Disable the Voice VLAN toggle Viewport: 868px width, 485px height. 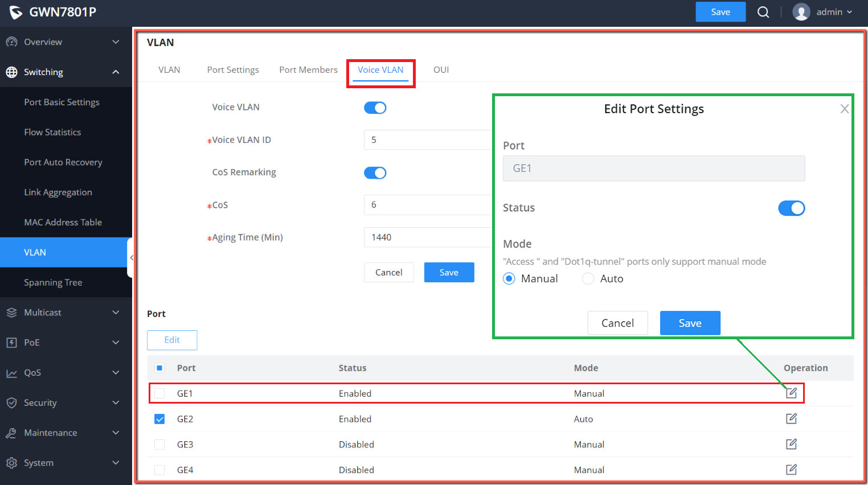tap(375, 107)
